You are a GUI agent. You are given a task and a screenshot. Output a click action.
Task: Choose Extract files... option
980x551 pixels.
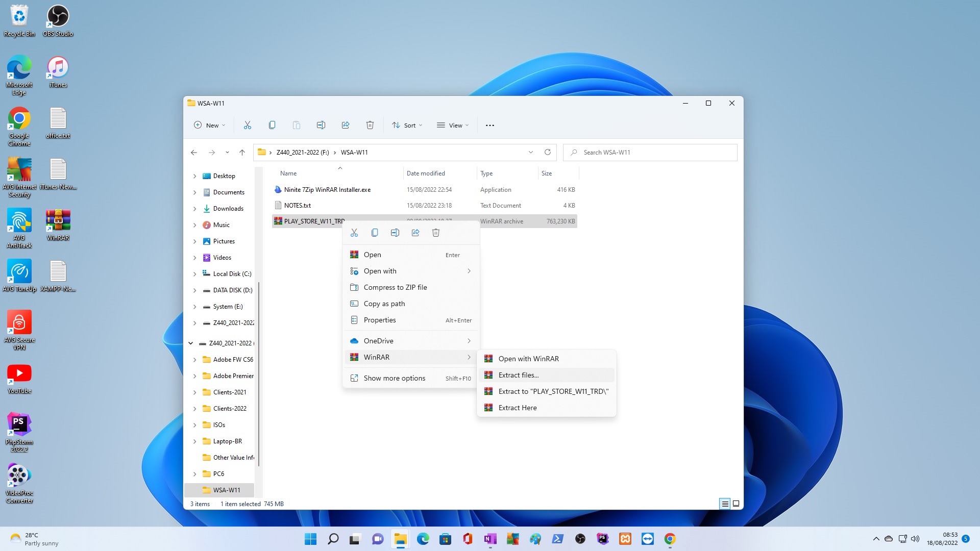(547, 375)
